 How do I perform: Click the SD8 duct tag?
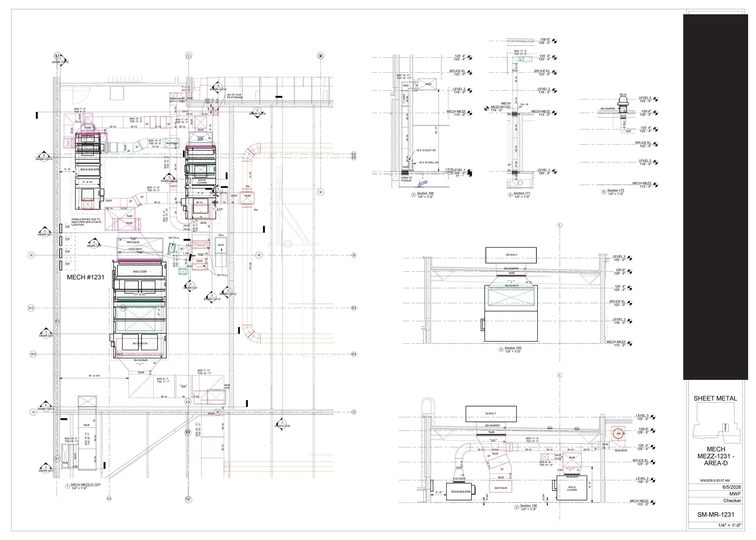coord(183,387)
